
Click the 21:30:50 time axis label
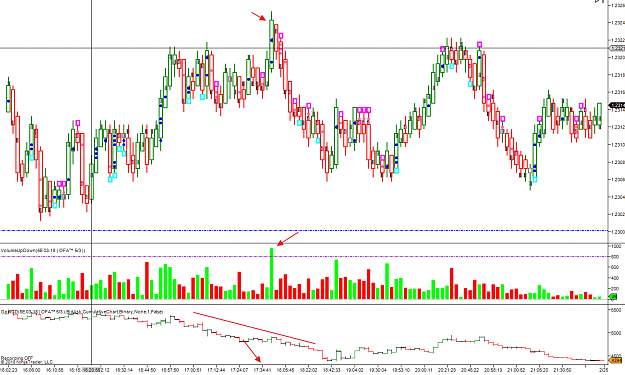pyautogui.click(x=563, y=370)
